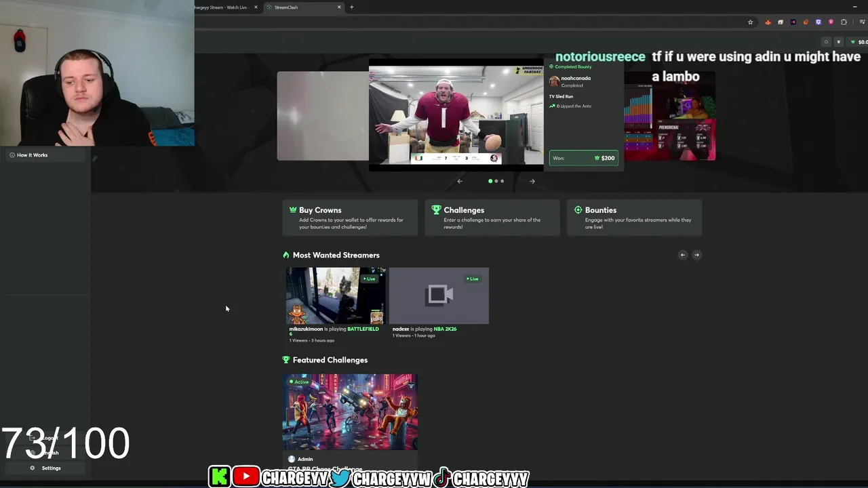Select the third carousel pagination dot
868x488 pixels.
[502, 181]
